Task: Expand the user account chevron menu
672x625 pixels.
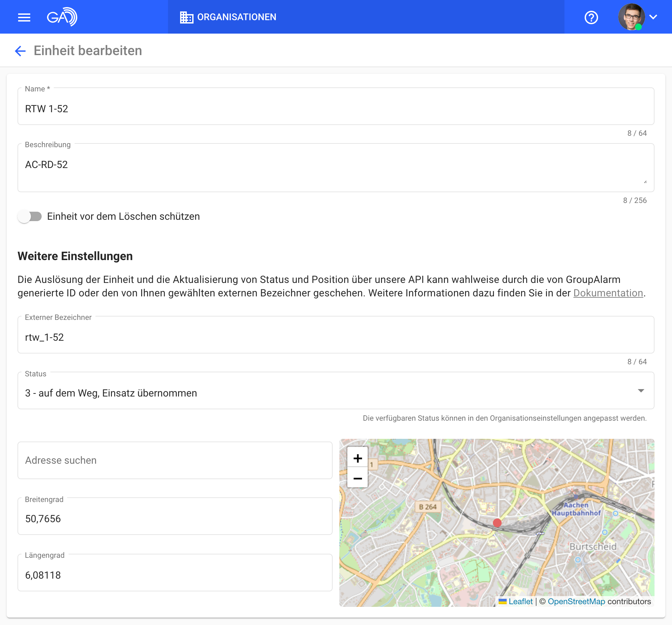Action: tap(653, 17)
